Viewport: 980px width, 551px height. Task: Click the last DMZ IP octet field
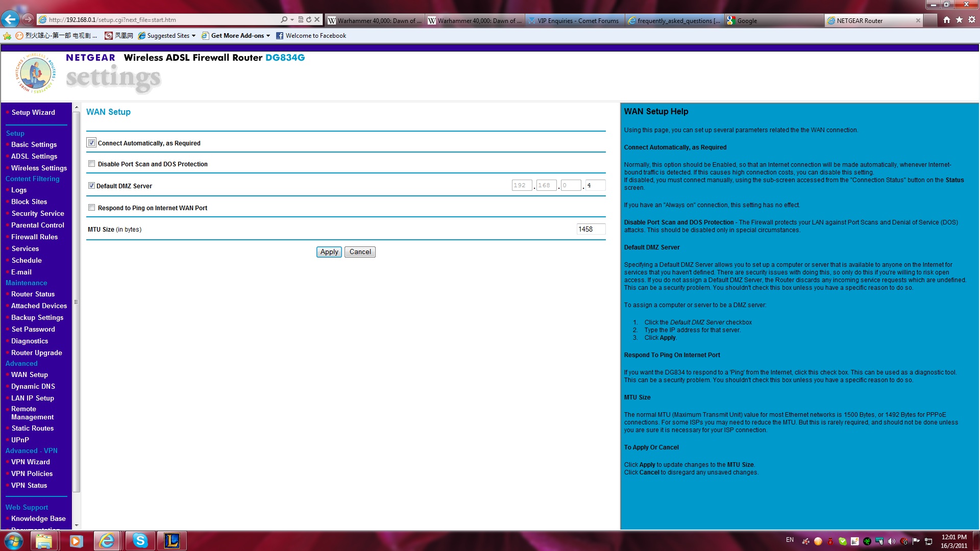click(595, 185)
